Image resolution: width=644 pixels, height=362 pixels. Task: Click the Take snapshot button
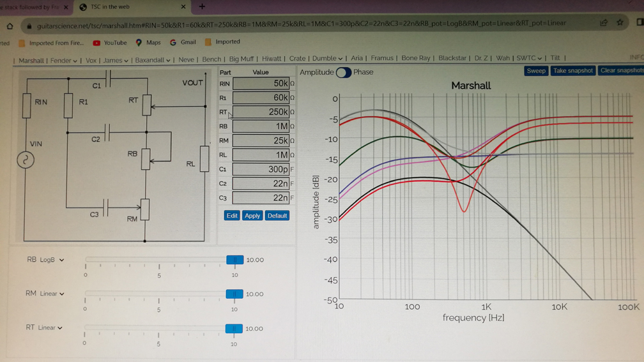(x=572, y=71)
